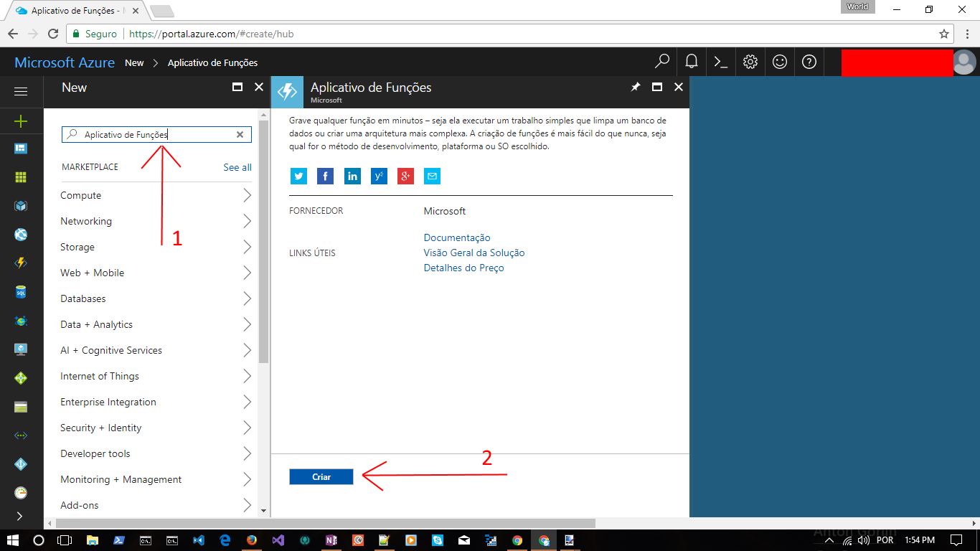The width and height of the screenshot is (980, 551).
Task: Open Monitor gauge icon in sidebar
Action: pyautogui.click(x=21, y=493)
